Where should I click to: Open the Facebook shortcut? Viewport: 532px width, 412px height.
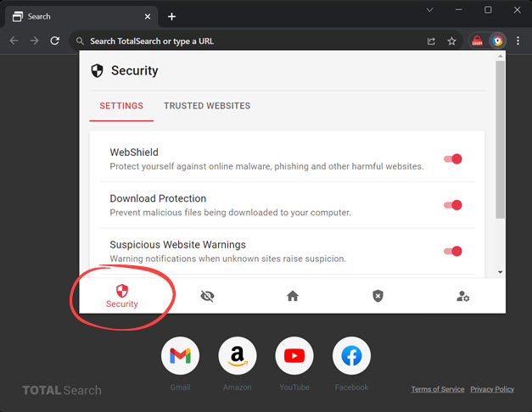tap(351, 357)
